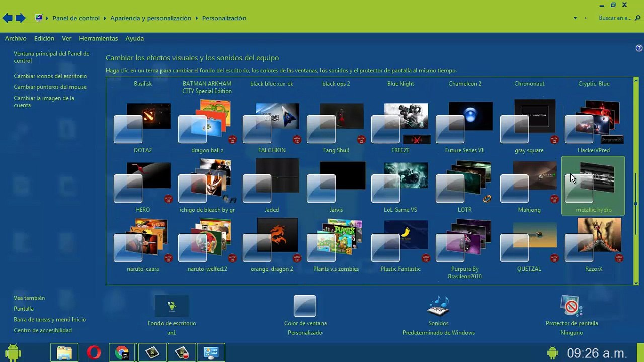Open Cambiar iconos del escritorio link
Viewport: 644px width, 362px height.
[50, 76]
